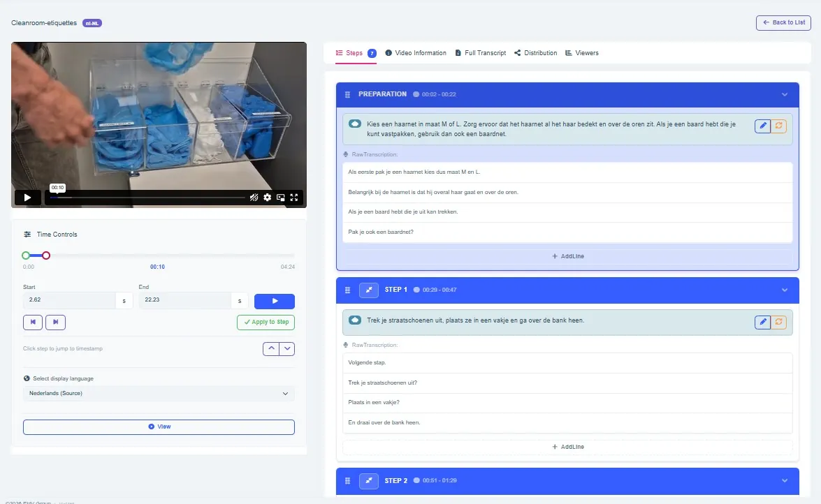The width and height of the screenshot is (821, 504).
Task: Grab the STEP 2 drag handle icon
Action: pyautogui.click(x=347, y=480)
